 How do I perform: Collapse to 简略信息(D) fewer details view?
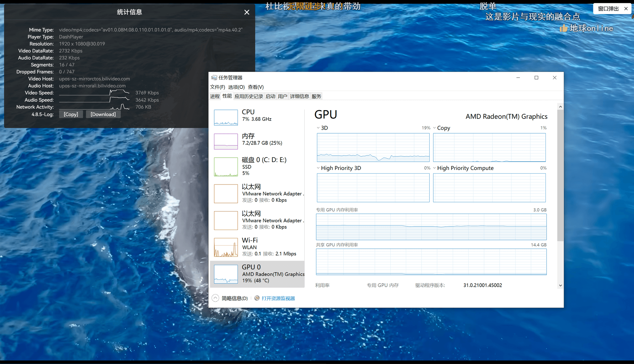234,298
